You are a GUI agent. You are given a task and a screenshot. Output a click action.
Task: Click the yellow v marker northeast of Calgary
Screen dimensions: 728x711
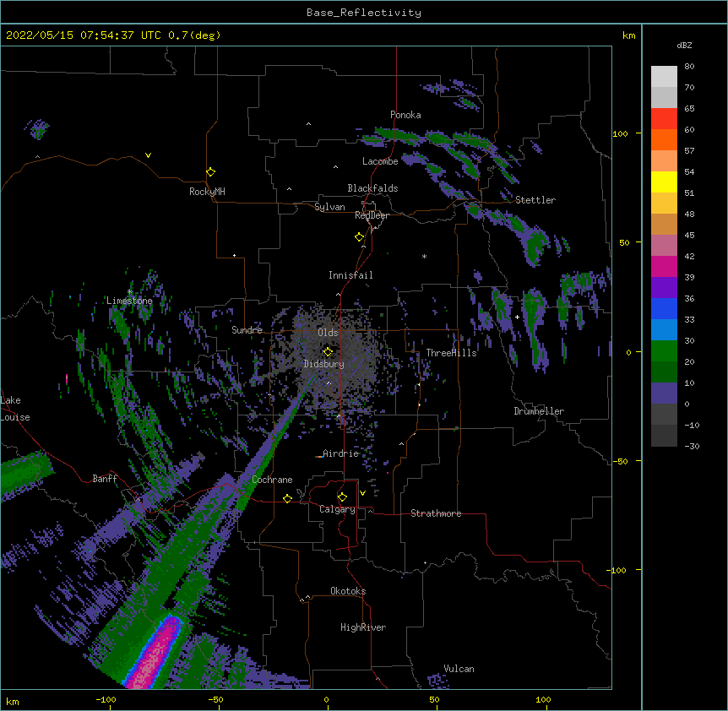click(362, 493)
